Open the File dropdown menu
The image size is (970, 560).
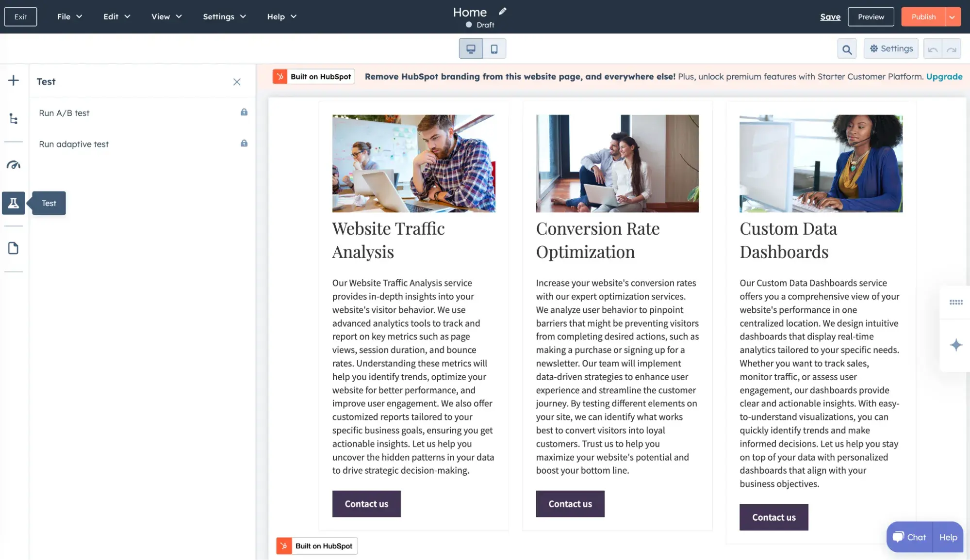(69, 16)
